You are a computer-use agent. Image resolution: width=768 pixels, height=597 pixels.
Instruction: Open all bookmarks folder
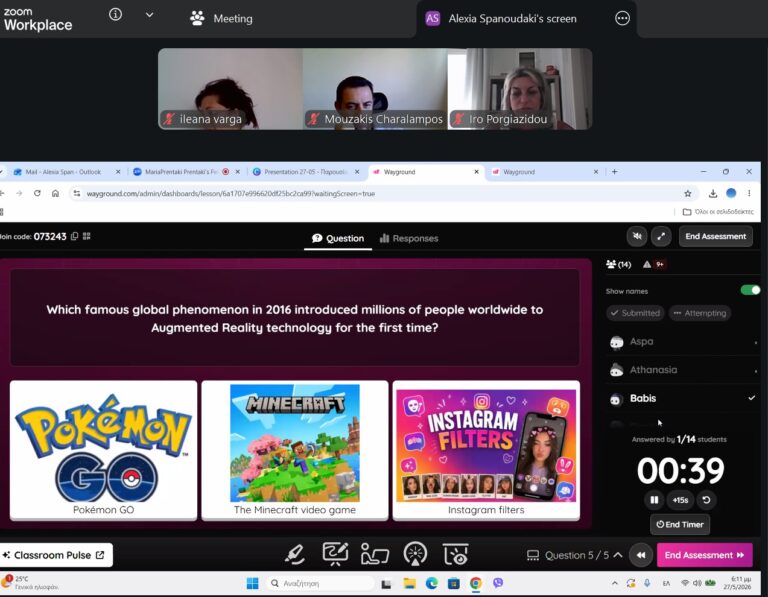pyautogui.click(x=718, y=212)
